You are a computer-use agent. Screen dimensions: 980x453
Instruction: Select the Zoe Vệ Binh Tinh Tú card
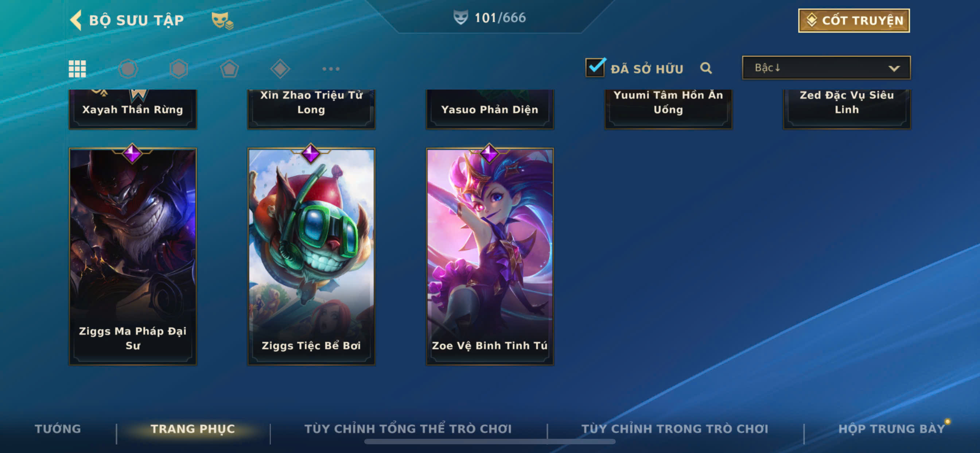(x=490, y=256)
